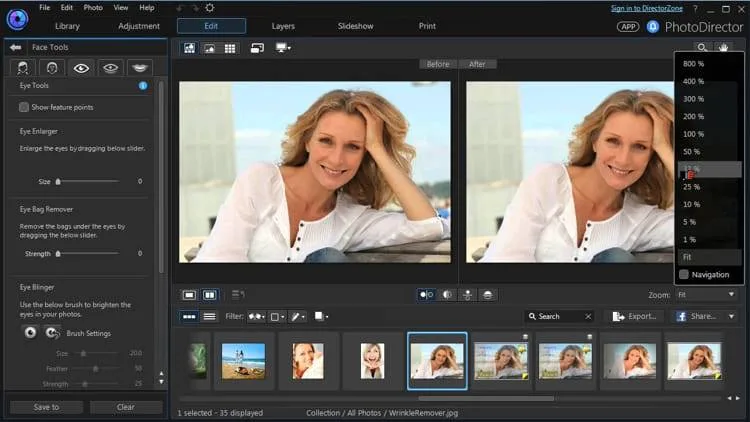Viewport: 750px width, 422px height.
Task: Select the lips tool icon in Face Tools
Action: pyautogui.click(x=141, y=68)
